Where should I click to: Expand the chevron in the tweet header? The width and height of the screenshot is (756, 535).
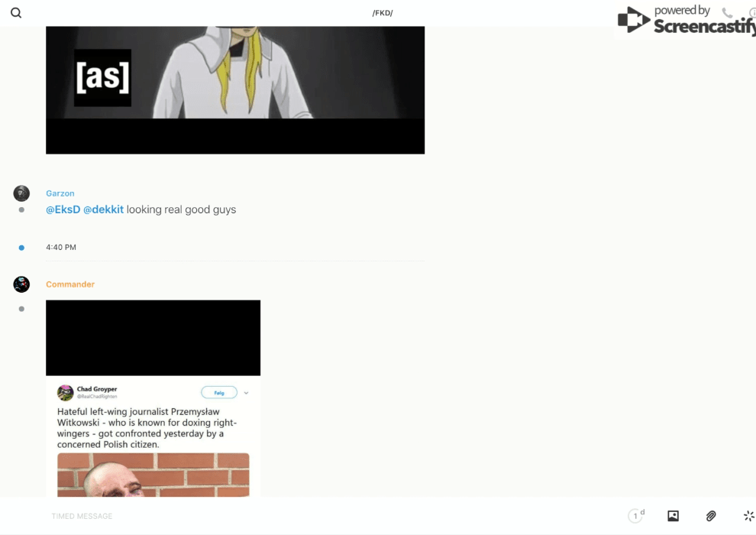(246, 393)
